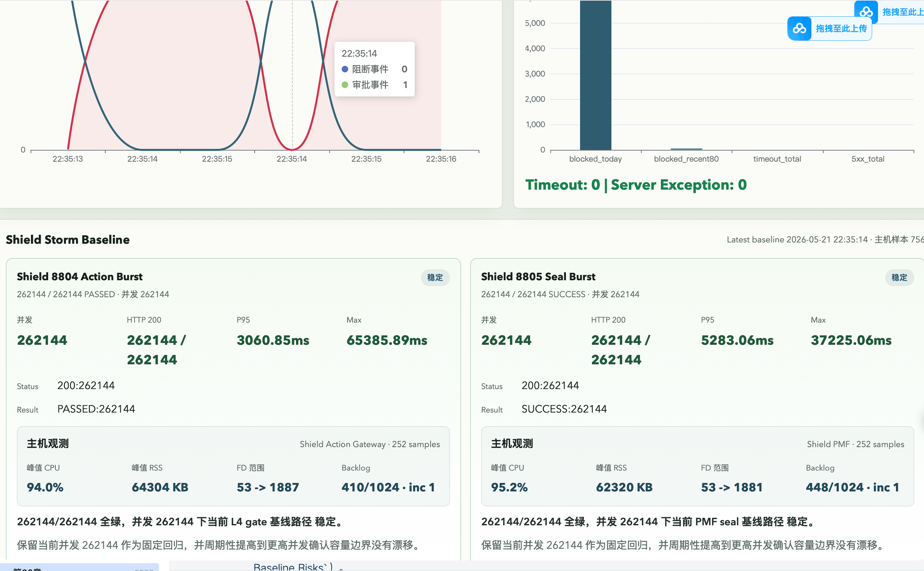
Task: Click peak CPU value 95.2%
Action: 509,487
